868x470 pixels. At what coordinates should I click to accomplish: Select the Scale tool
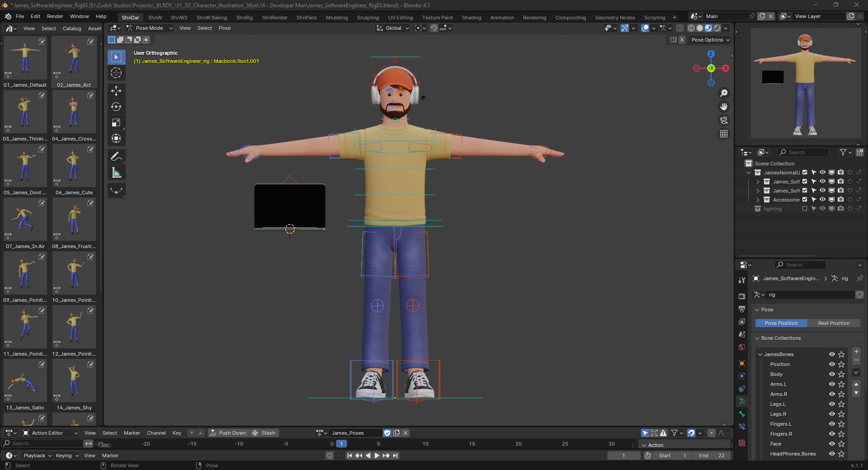click(116, 122)
